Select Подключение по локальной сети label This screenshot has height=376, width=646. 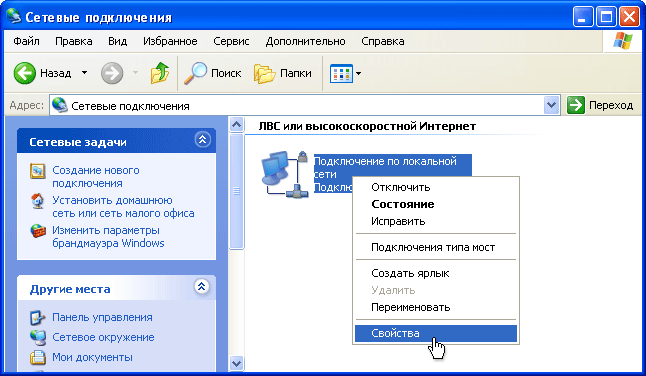(385, 168)
